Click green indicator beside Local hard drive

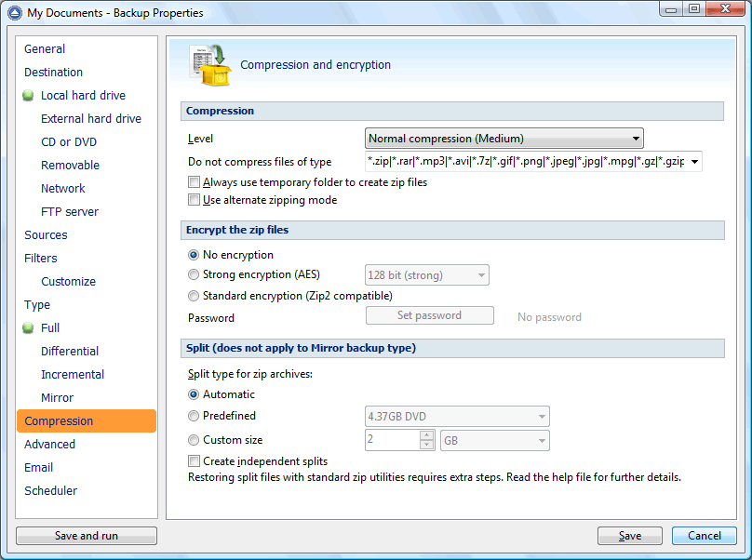click(28, 96)
